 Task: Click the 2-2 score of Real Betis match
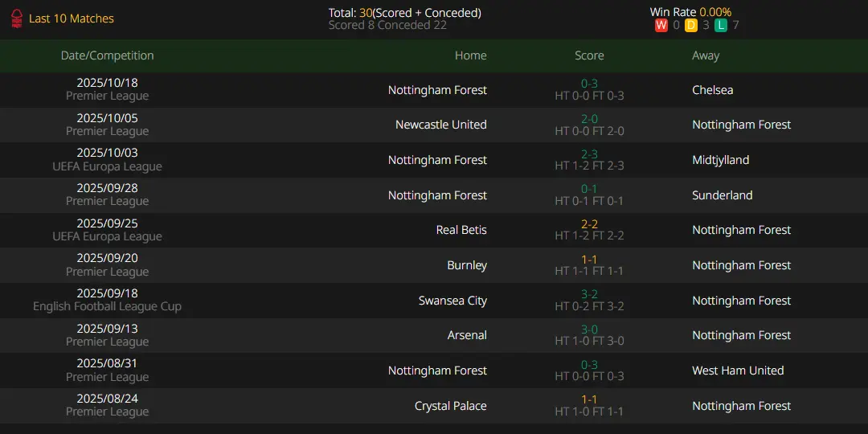pyautogui.click(x=590, y=224)
